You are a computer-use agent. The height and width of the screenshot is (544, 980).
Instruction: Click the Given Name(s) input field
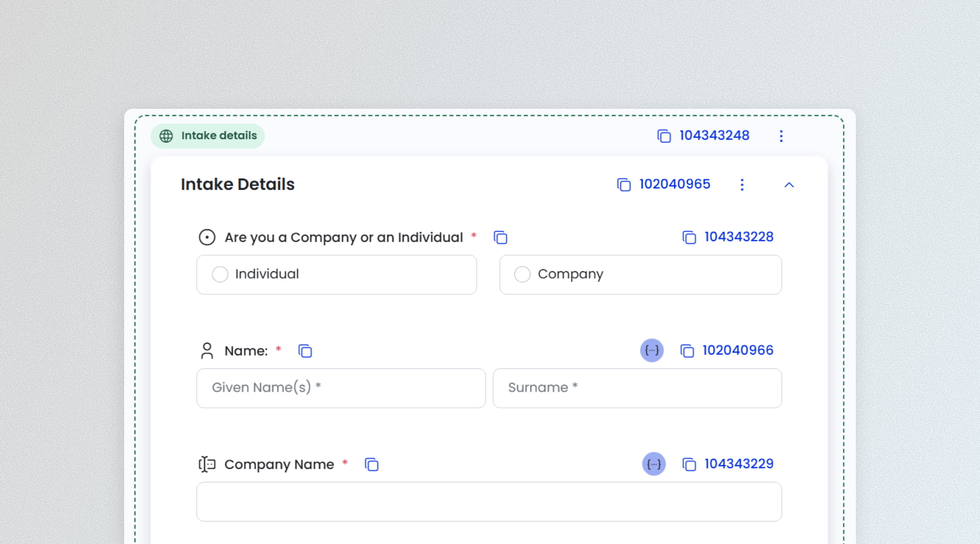(x=341, y=388)
